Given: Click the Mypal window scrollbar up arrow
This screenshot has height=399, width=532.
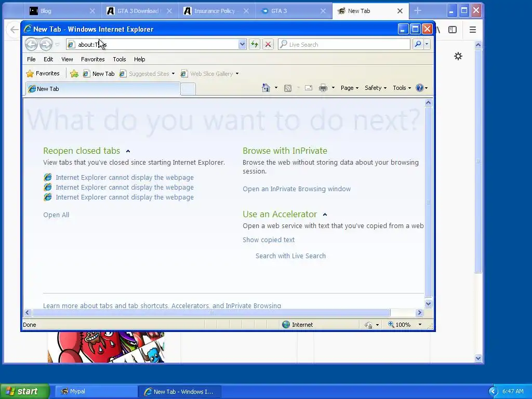Looking at the screenshot, I should (x=478, y=45).
